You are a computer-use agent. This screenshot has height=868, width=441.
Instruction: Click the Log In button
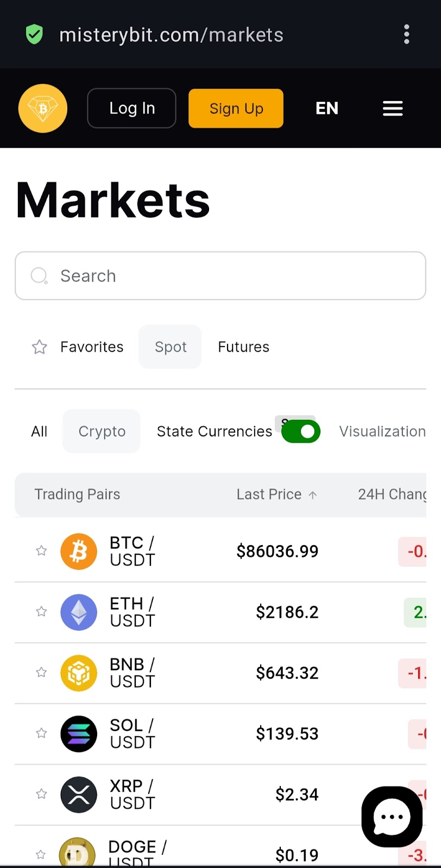point(131,108)
